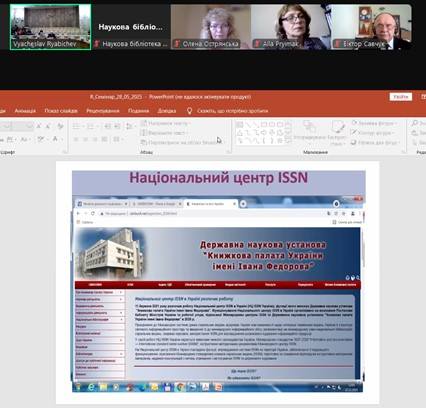Open the Напрямок тексту dropdown
426x408 pixels.
pyautogui.click(x=166, y=123)
